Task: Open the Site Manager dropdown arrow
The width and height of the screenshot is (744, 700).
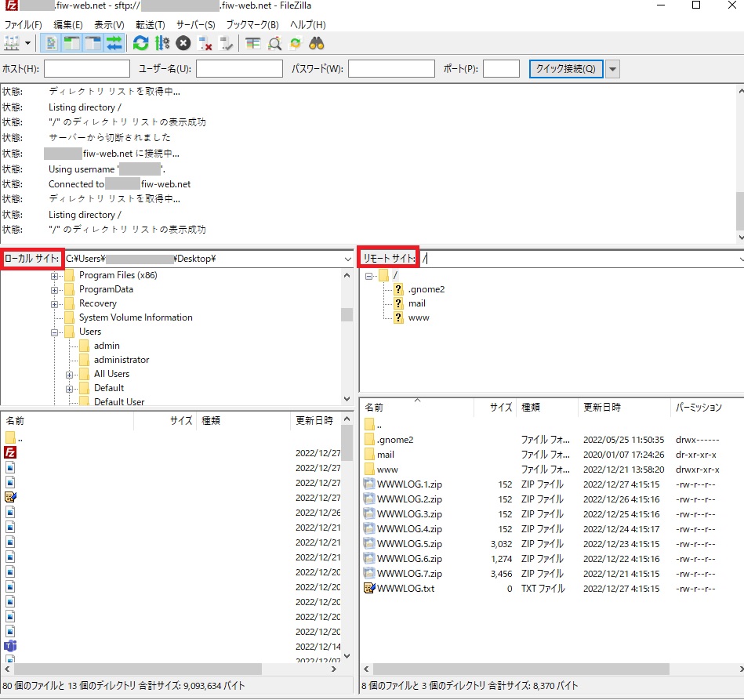Action: (x=27, y=44)
